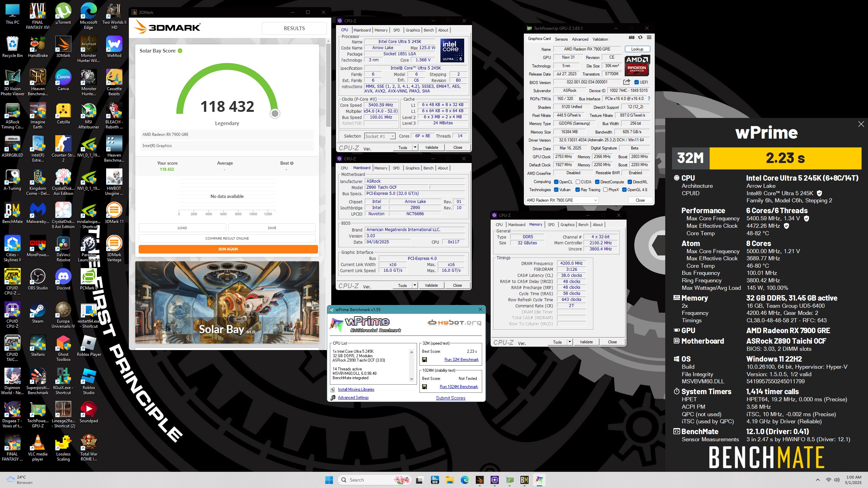Screen dimensions: 868x488
Task: Open File Explorer from the taskbar
Action: [x=450, y=480]
